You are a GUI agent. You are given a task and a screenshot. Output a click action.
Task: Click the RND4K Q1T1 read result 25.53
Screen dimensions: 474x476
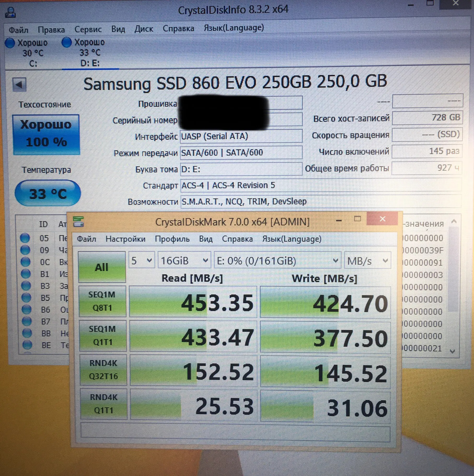coord(194,405)
